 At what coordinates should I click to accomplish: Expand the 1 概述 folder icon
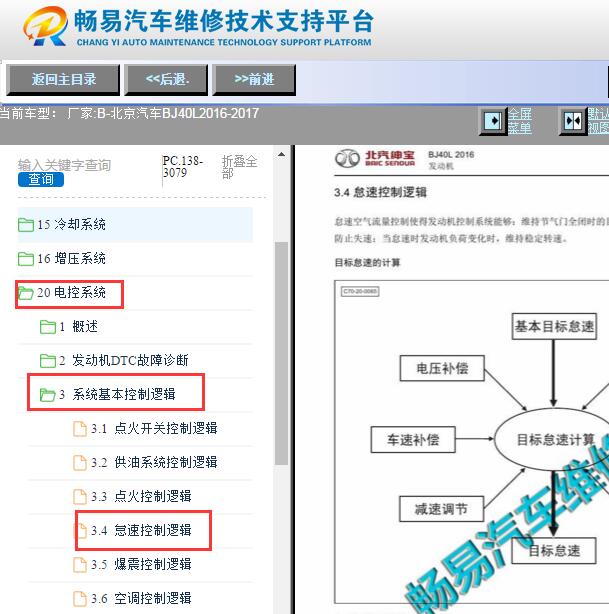pos(48,327)
